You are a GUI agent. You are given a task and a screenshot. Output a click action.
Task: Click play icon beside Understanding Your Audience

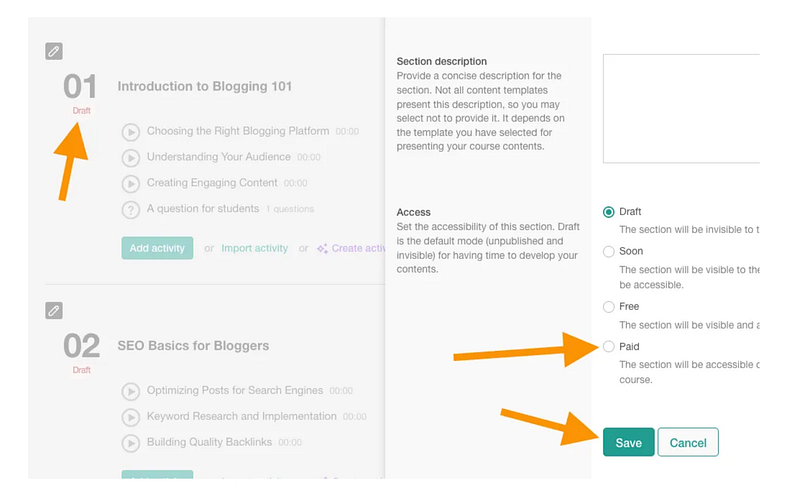pos(131,158)
